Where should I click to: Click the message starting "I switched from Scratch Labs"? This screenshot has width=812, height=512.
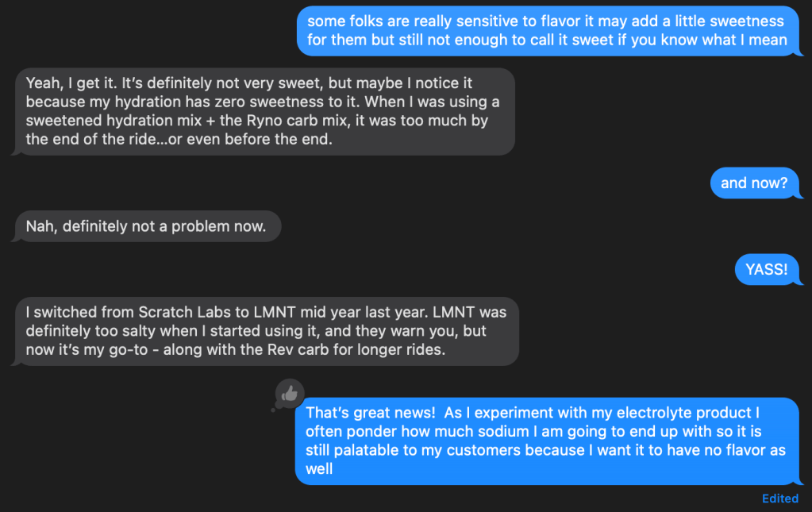265,332
